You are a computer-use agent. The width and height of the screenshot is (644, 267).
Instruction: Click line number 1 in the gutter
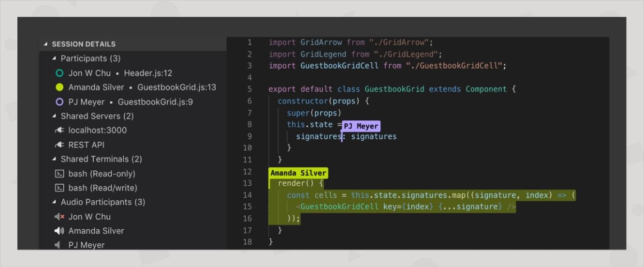[249, 43]
